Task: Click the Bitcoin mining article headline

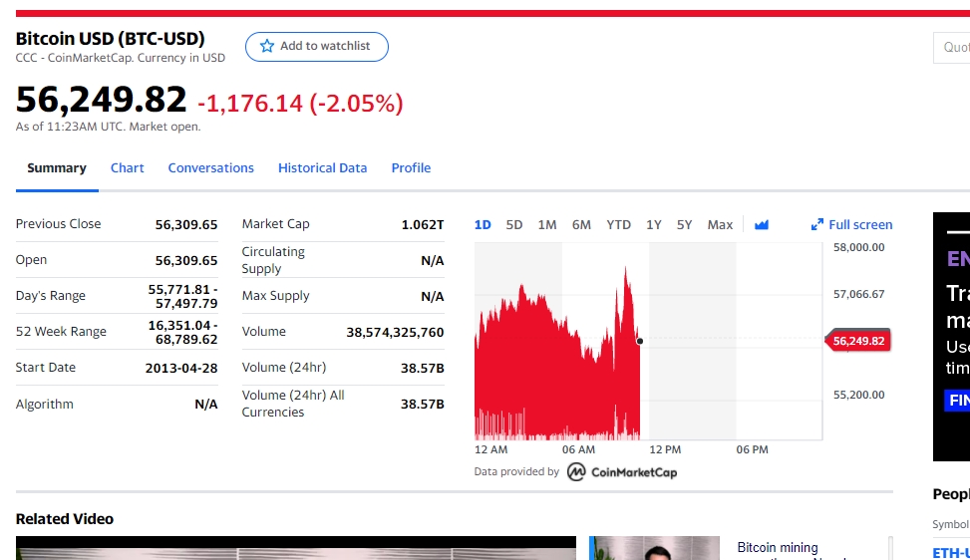Action: tap(778, 548)
